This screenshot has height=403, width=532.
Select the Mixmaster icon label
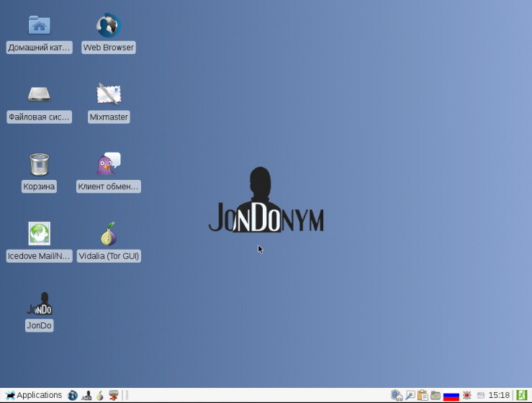point(109,117)
